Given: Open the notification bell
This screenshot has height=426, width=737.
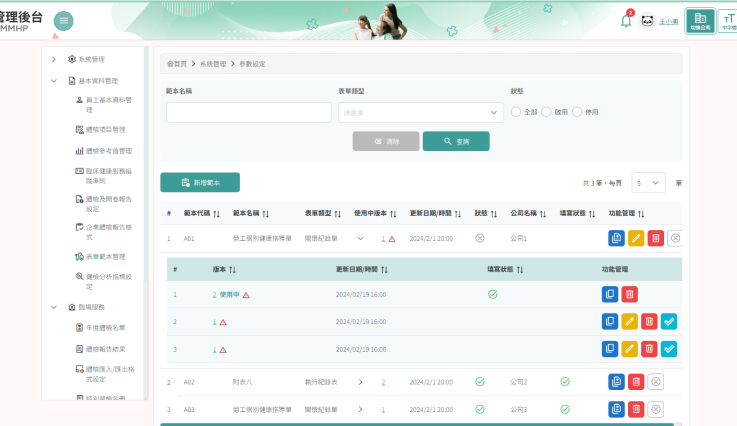Looking at the screenshot, I should coord(626,21).
